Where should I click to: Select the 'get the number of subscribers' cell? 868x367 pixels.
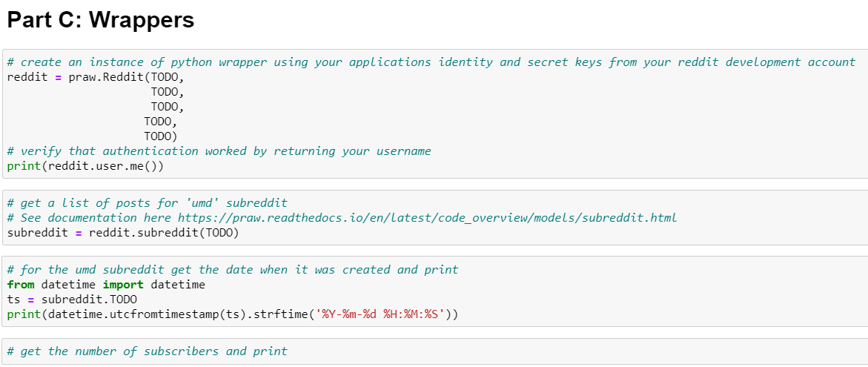point(435,351)
